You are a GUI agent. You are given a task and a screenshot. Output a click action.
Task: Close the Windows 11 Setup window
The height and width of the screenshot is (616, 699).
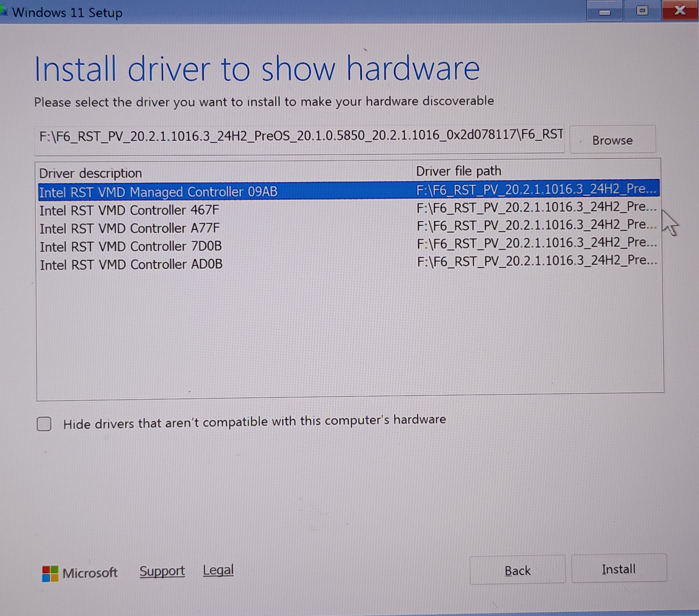coord(679,11)
